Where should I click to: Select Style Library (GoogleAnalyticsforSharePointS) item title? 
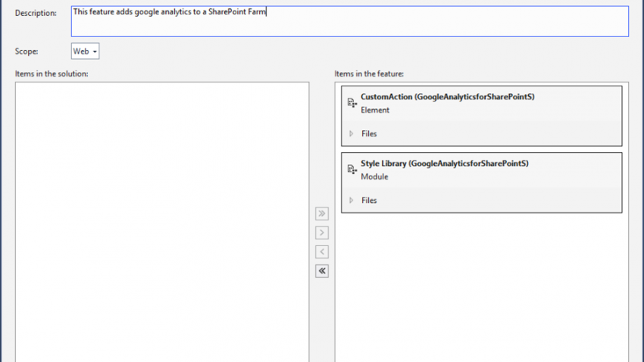pos(445,164)
